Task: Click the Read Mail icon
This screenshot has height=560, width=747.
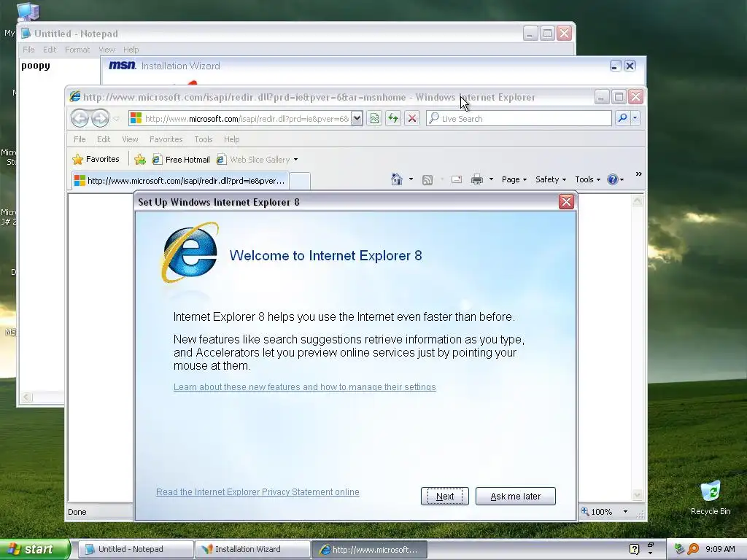Action: coord(457,179)
